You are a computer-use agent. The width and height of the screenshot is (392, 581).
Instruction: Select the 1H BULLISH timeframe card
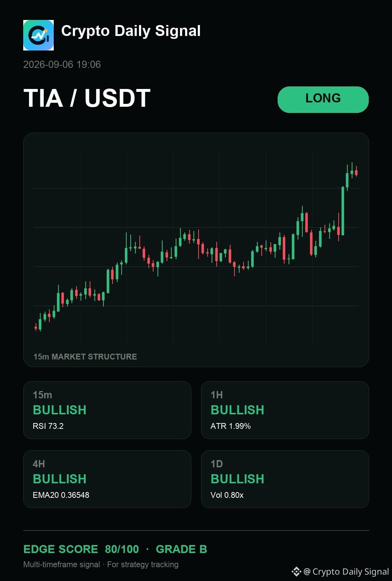[285, 410]
